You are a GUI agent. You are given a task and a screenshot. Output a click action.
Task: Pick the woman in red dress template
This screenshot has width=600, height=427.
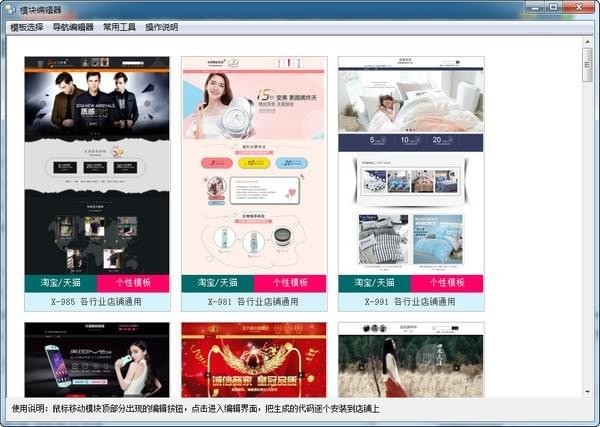point(411,360)
